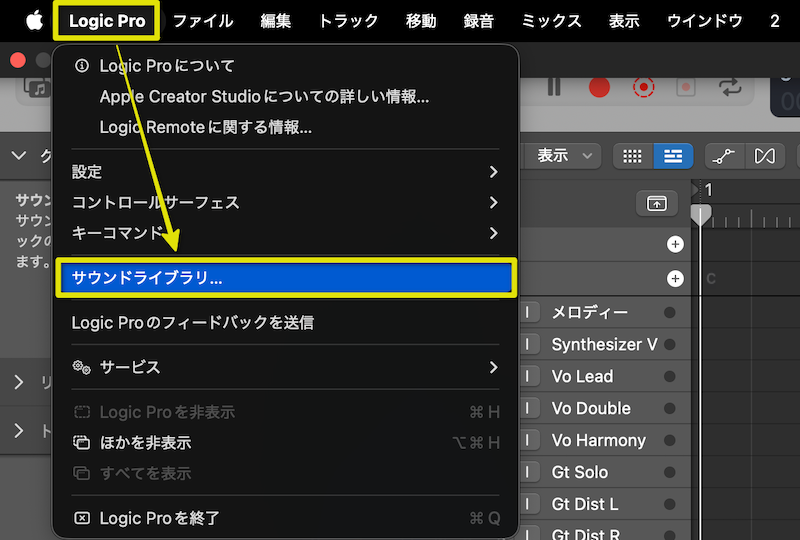The image size is (800, 540).
Task: Open the 録音 menu
Action: pyautogui.click(x=479, y=21)
